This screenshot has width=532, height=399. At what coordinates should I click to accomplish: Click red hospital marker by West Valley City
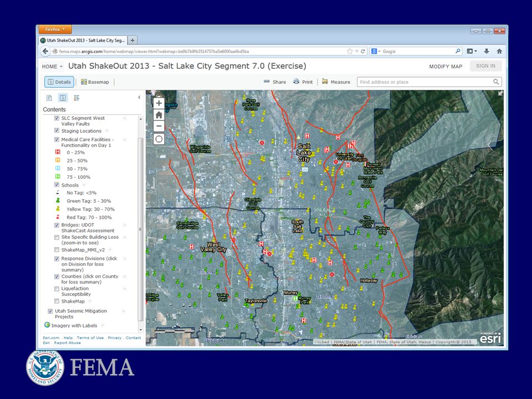point(192,247)
